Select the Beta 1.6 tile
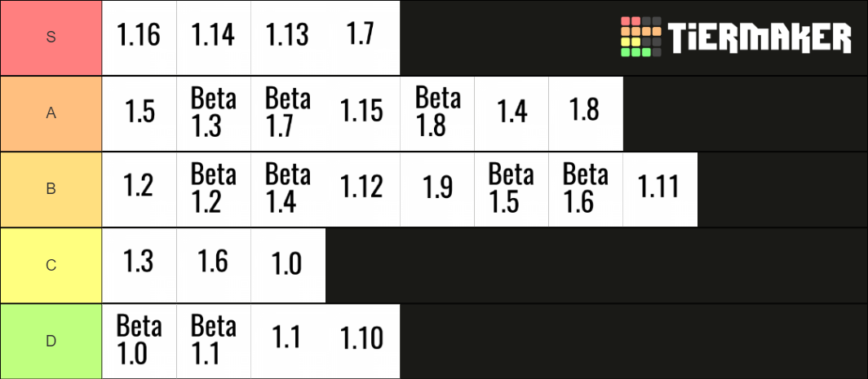This screenshot has width=868, height=379. 586,189
